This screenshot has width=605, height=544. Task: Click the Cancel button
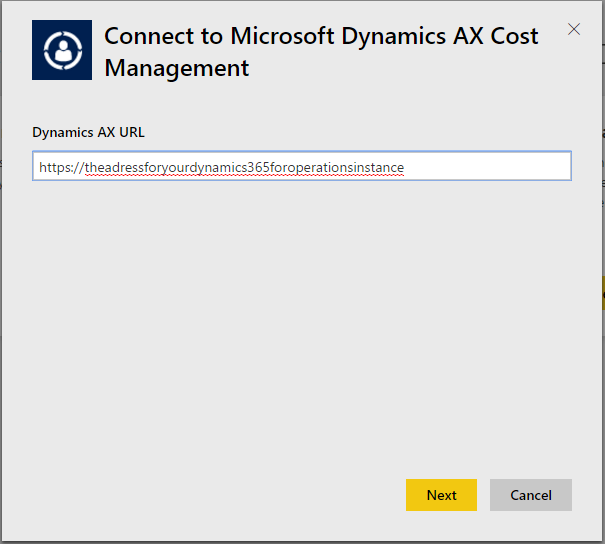(x=531, y=495)
